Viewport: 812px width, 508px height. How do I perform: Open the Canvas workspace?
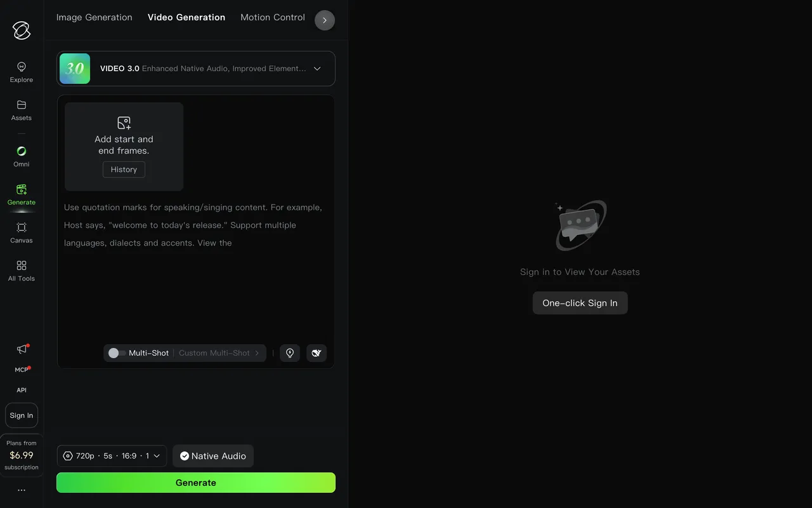[x=22, y=233]
